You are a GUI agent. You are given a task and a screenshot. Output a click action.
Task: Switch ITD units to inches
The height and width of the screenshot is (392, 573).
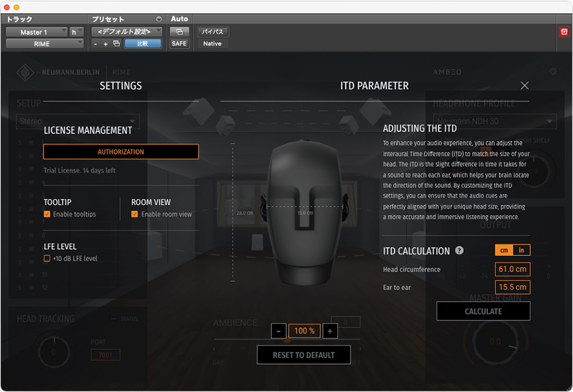pos(521,250)
